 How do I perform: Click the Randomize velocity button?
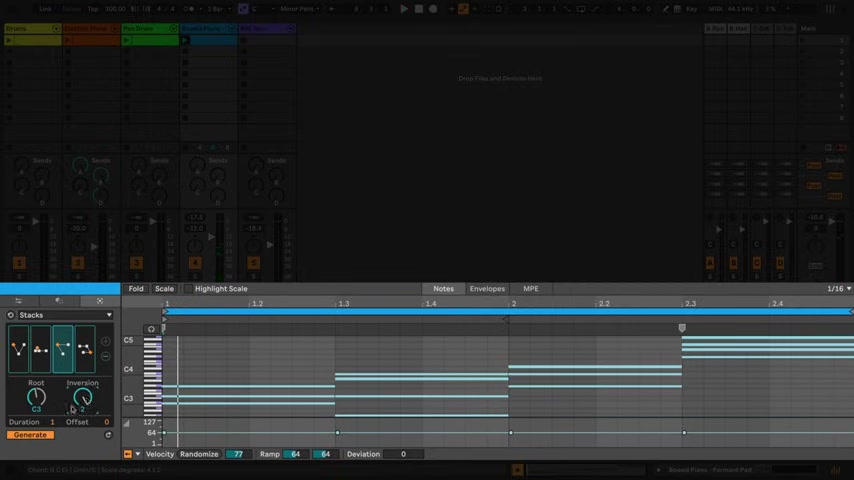pyautogui.click(x=199, y=454)
